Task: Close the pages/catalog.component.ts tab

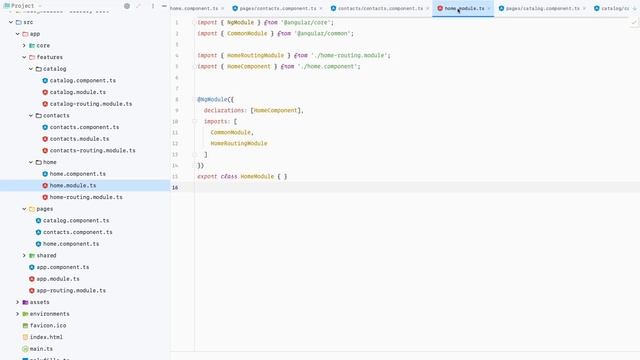Action: point(584,9)
